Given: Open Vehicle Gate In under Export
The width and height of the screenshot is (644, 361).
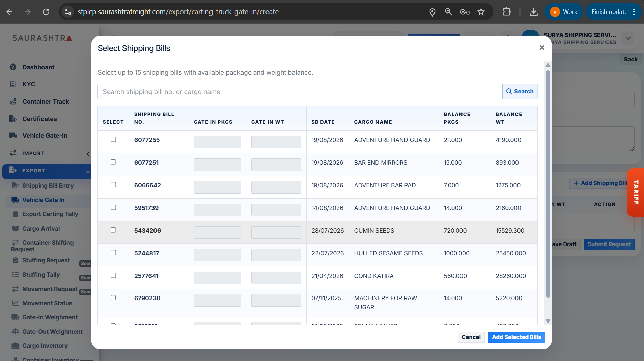Looking at the screenshot, I should click(x=43, y=200).
